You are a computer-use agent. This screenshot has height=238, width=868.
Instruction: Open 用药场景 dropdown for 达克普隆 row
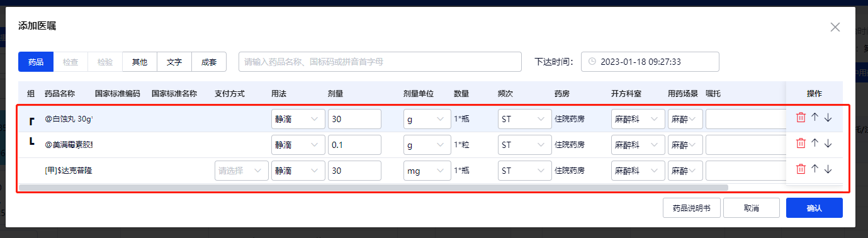(x=685, y=171)
